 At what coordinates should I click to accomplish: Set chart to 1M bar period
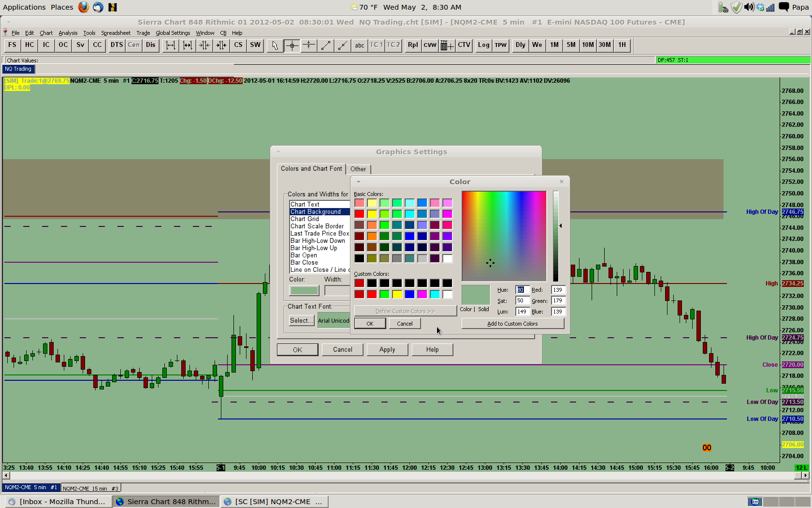[x=554, y=45]
